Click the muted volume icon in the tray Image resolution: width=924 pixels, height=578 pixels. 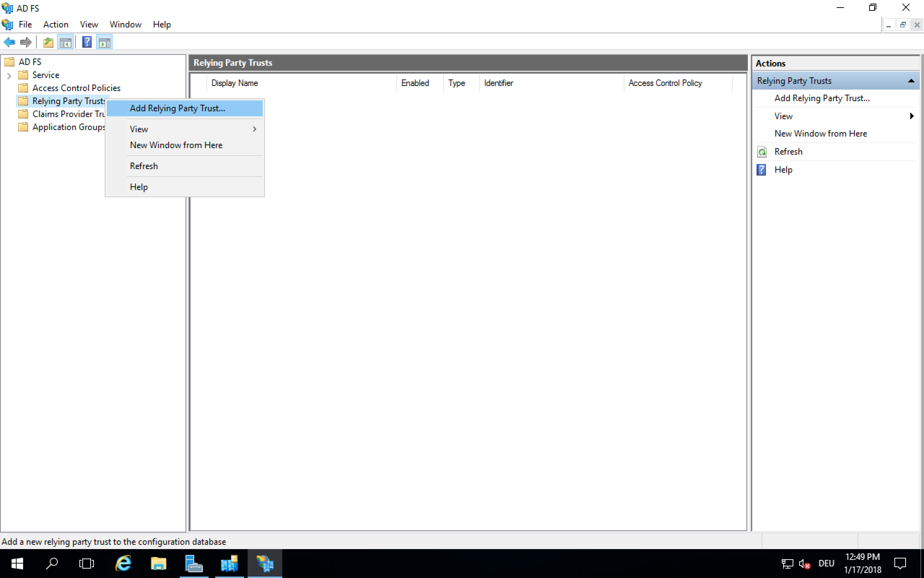click(x=805, y=564)
